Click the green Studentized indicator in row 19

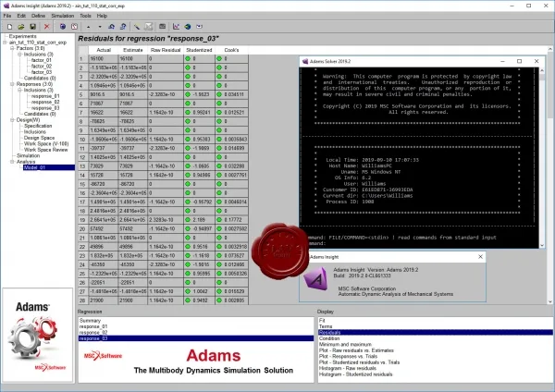tap(188, 220)
